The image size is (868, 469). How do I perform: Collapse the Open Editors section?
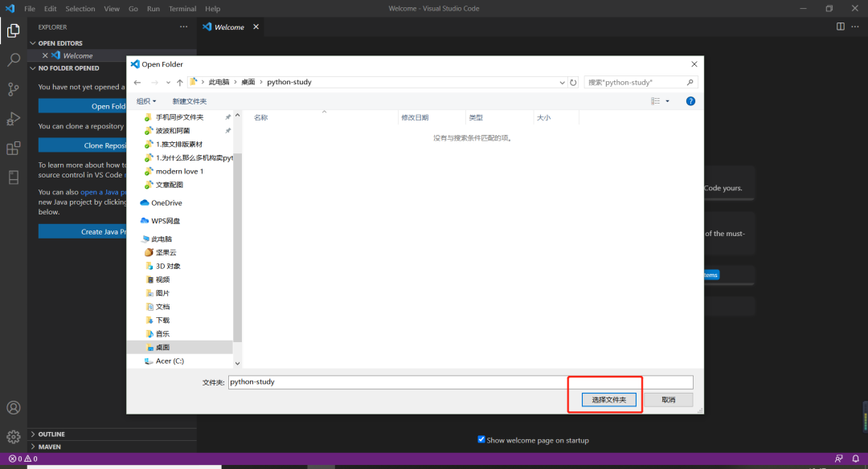click(33, 43)
